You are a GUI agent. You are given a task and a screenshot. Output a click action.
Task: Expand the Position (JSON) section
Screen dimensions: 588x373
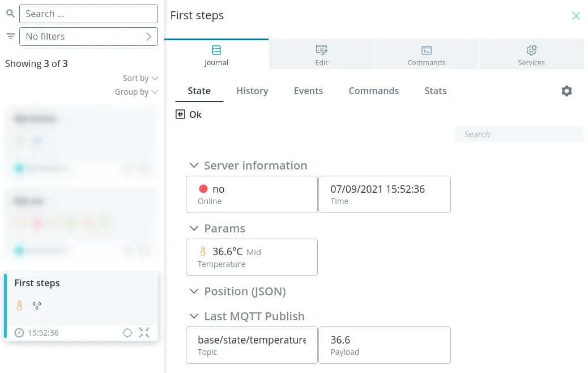[x=194, y=291]
